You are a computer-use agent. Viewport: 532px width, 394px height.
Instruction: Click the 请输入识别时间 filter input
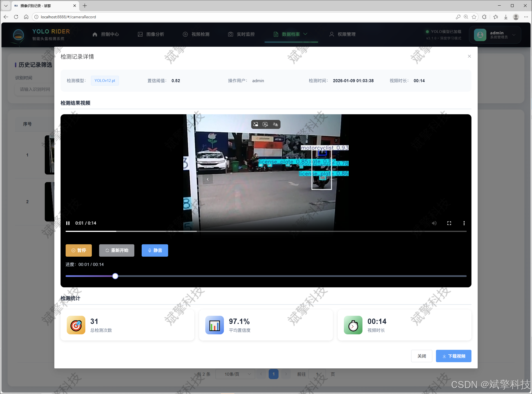(35, 89)
